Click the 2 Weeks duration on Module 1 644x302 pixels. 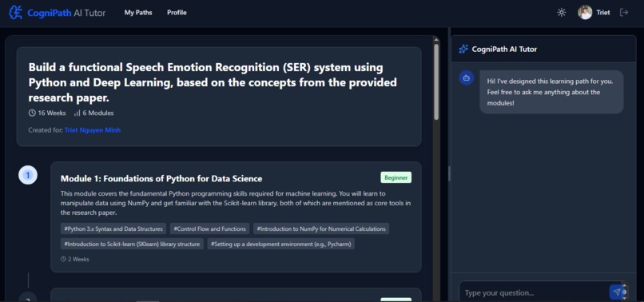78,260
